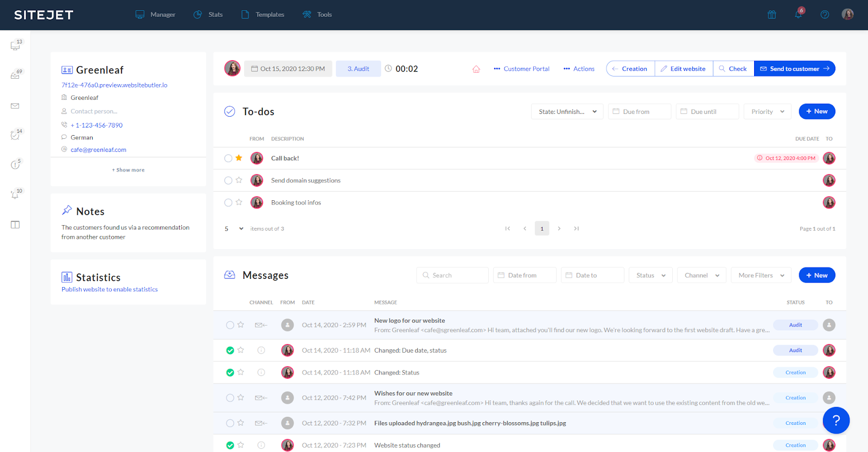
Task: Open notifications bell with badge 6
Action: coord(799,14)
